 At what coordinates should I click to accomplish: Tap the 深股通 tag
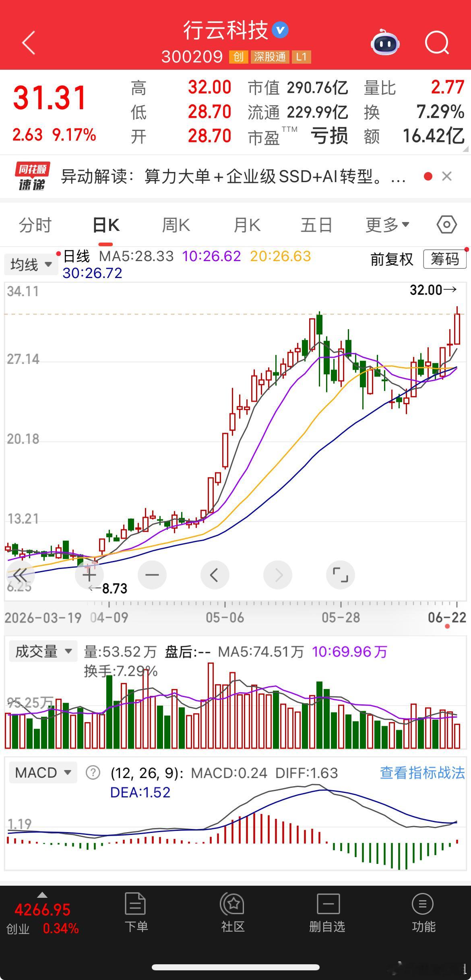point(270,57)
